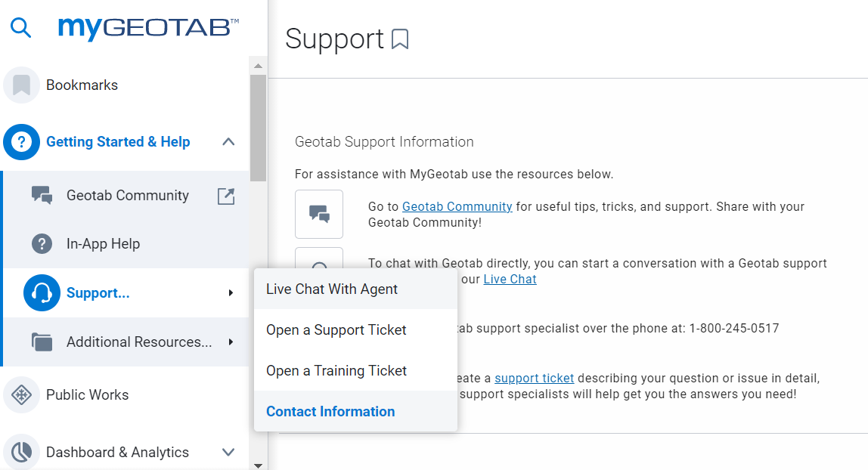Click the Support headset icon
The width and height of the screenshot is (868, 470).
(x=42, y=293)
